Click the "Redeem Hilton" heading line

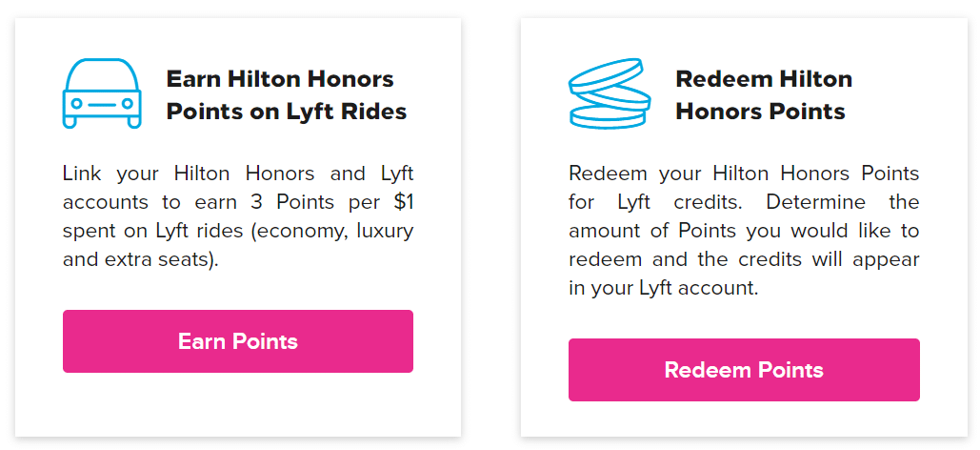click(x=764, y=79)
